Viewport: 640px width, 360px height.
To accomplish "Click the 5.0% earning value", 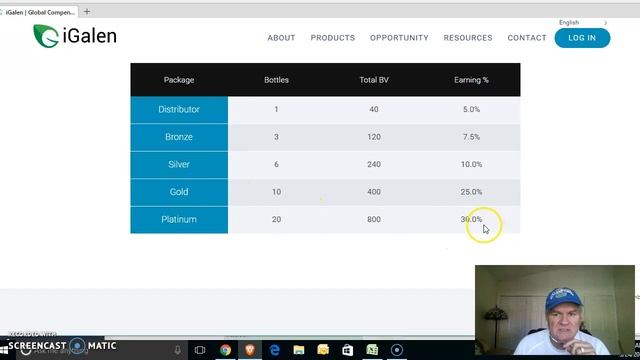I will (x=471, y=109).
